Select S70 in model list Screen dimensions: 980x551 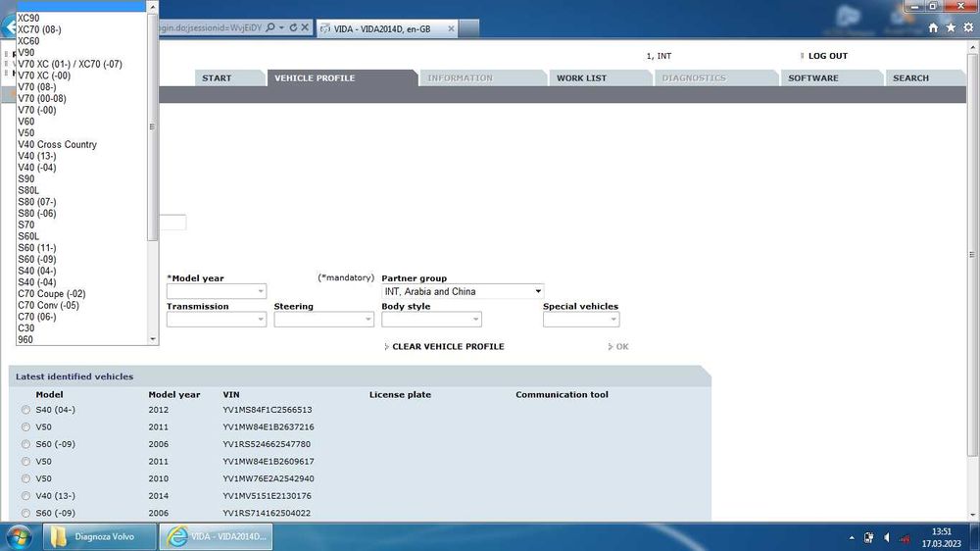[x=81, y=225]
